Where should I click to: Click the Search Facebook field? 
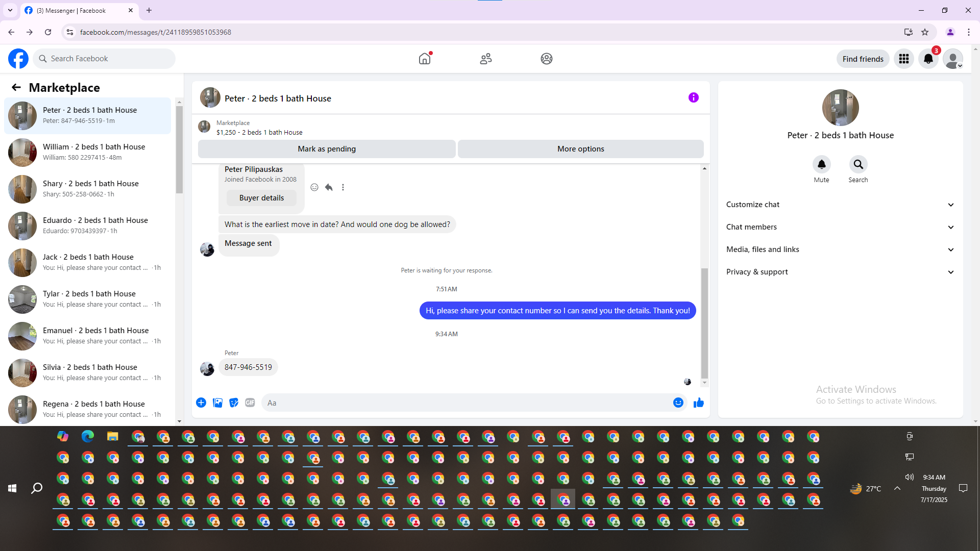(x=104, y=59)
